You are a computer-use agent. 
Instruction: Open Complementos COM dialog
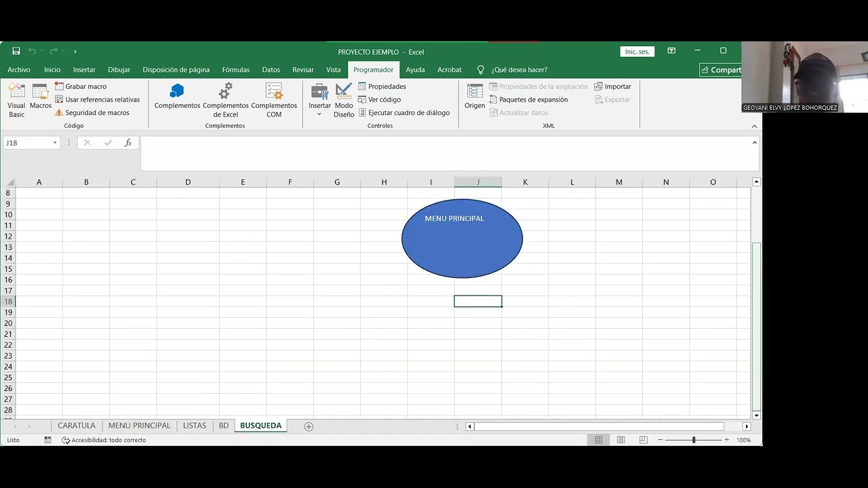point(274,100)
